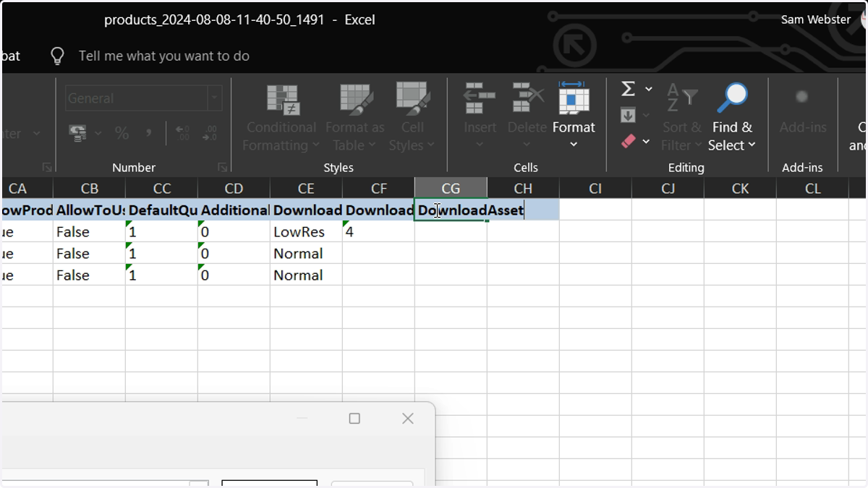Image resolution: width=868 pixels, height=488 pixels.
Task: Select column header CA
Action: (x=26, y=189)
